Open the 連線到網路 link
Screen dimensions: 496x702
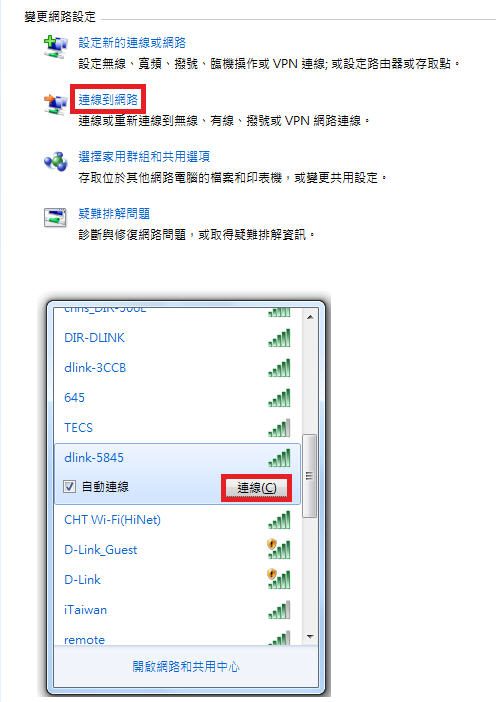[108, 99]
